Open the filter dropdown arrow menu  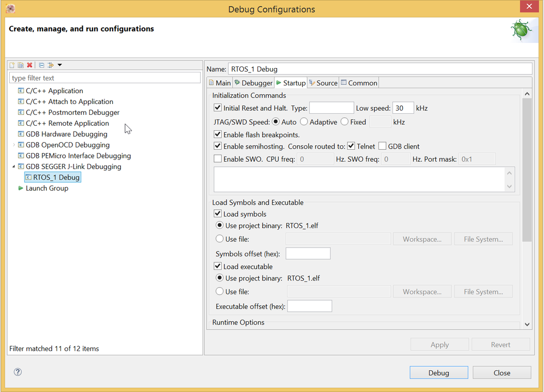click(x=59, y=65)
